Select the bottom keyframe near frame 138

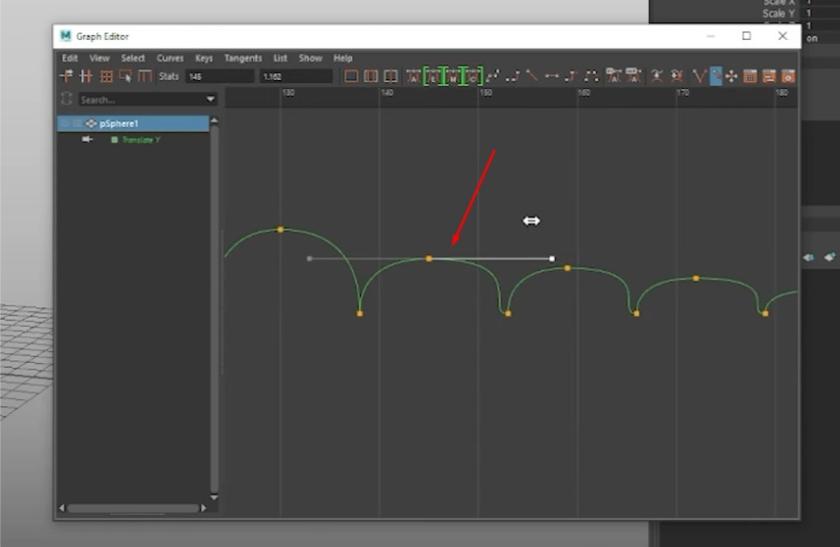pyautogui.click(x=360, y=313)
